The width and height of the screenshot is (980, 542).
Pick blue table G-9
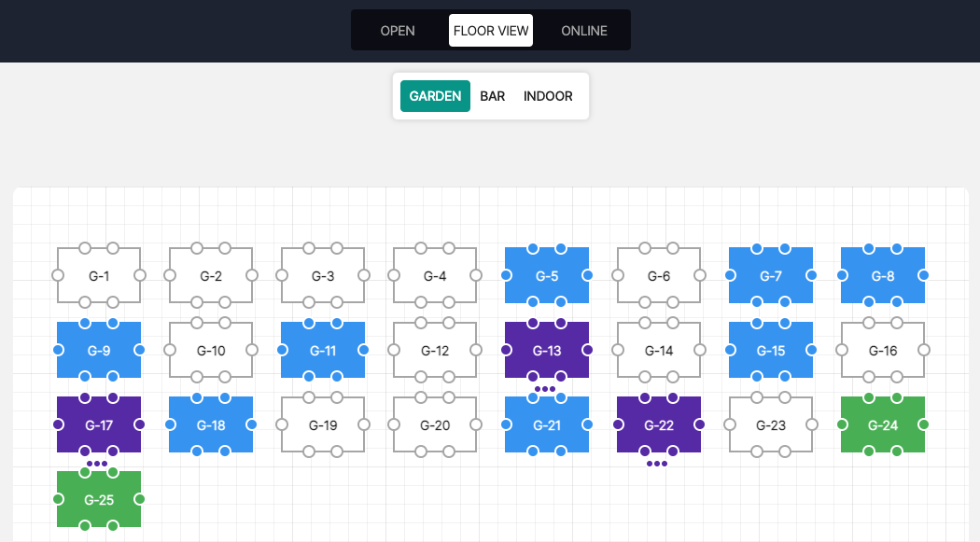click(x=99, y=350)
